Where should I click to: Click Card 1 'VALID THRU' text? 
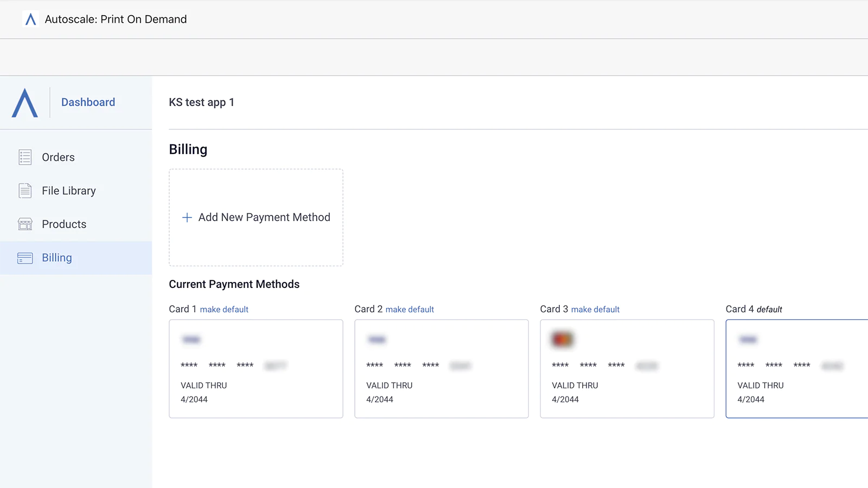pyautogui.click(x=204, y=386)
